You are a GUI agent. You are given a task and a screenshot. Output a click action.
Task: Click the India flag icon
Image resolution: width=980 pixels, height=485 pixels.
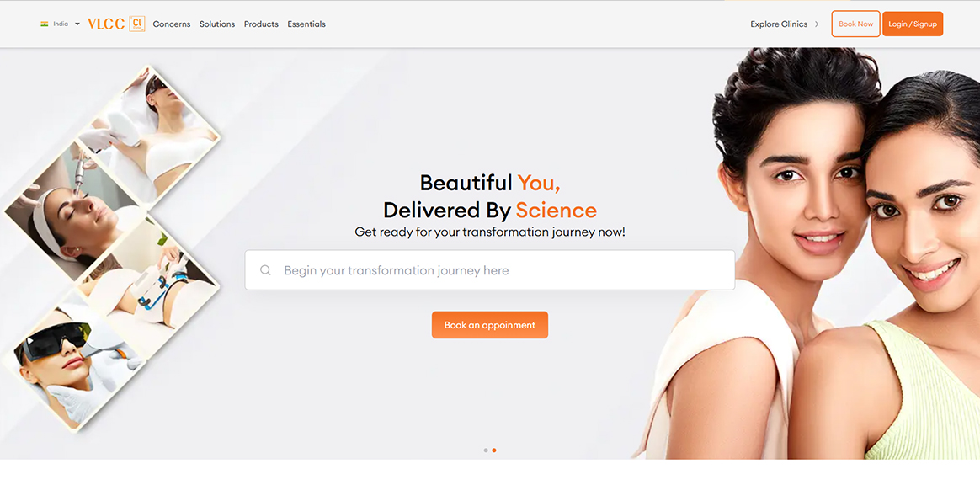pos(45,24)
